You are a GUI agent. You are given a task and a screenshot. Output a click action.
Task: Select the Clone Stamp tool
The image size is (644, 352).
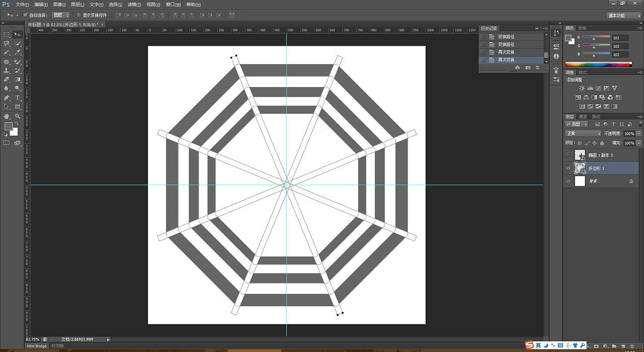point(7,71)
